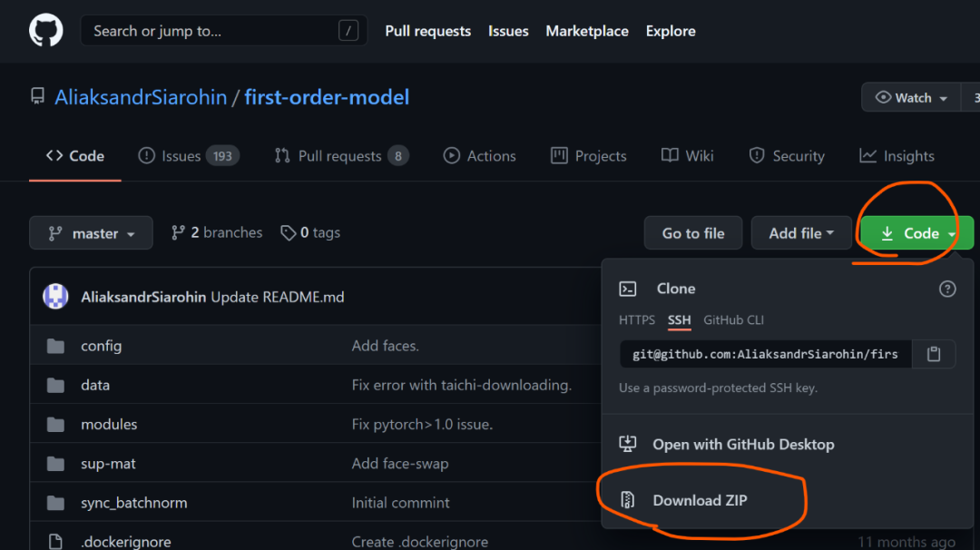This screenshot has height=550, width=980.
Task: Click the Go to file button
Action: tap(693, 233)
